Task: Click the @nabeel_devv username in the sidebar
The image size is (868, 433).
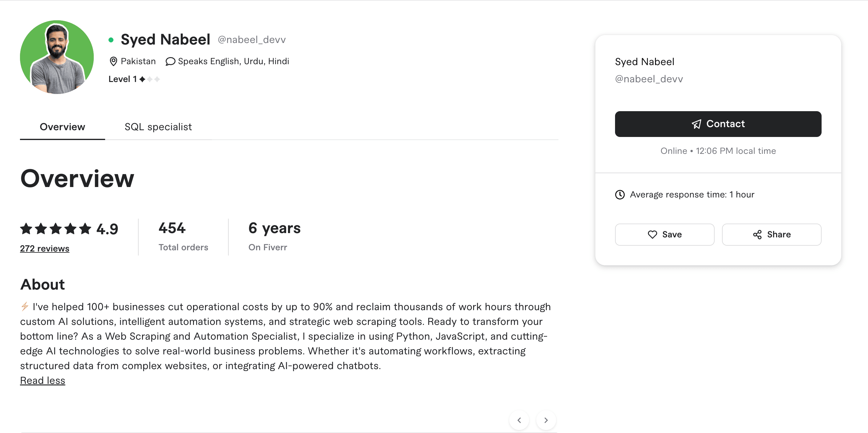Action: click(649, 79)
